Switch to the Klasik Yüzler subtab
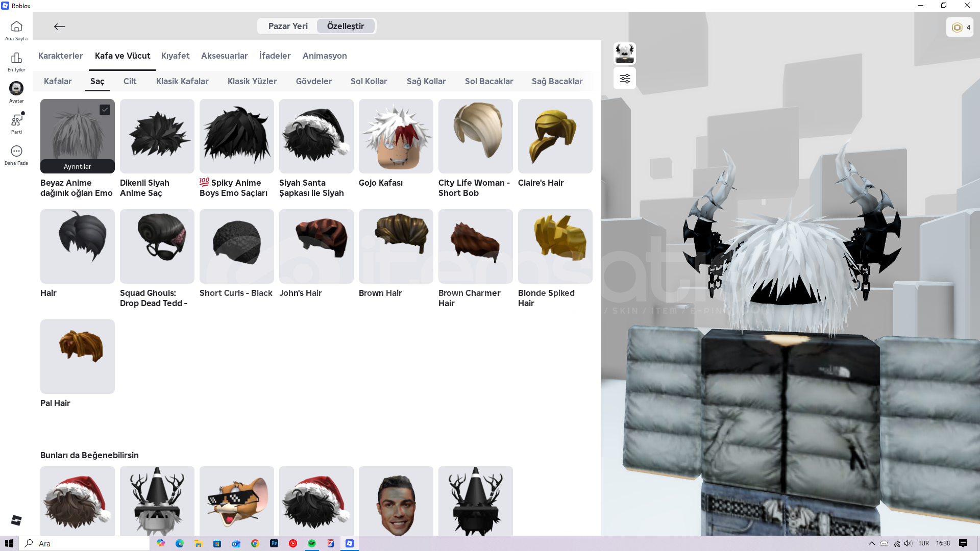The width and height of the screenshot is (980, 551). (252, 81)
